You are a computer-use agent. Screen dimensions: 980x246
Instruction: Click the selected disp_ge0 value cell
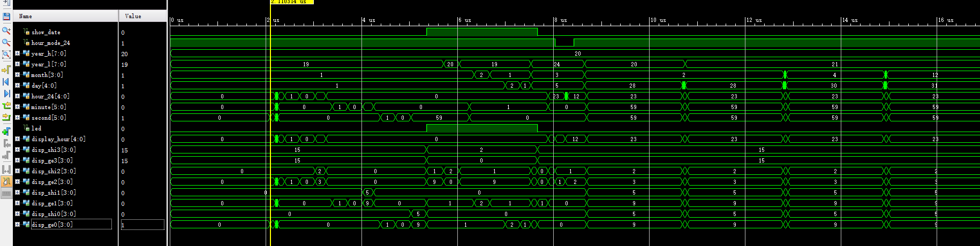(x=142, y=225)
